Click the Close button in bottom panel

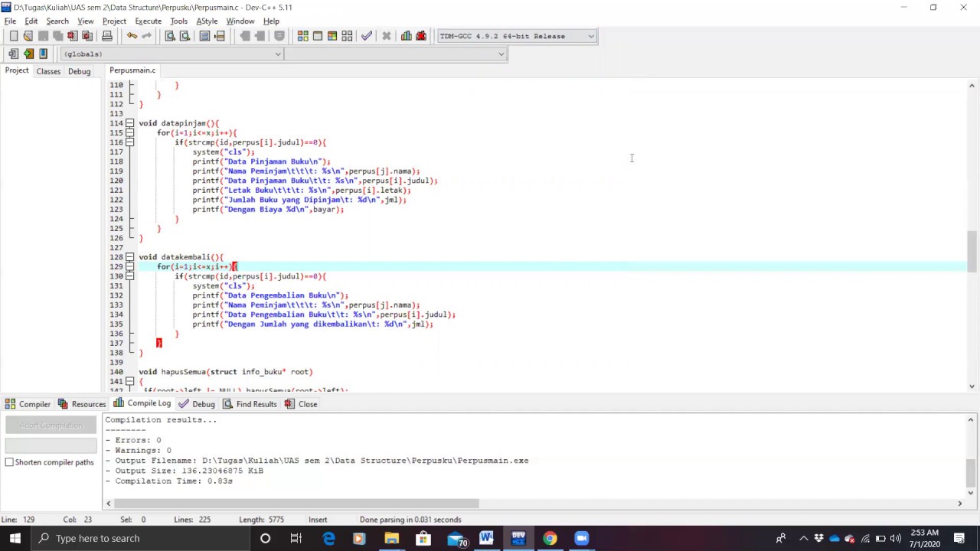coord(301,404)
